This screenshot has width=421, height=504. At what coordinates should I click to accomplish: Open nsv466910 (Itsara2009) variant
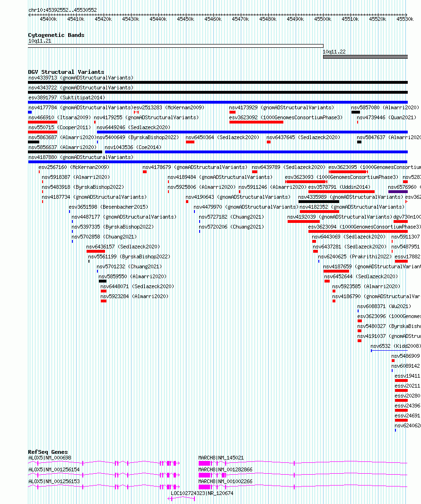click(x=60, y=118)
